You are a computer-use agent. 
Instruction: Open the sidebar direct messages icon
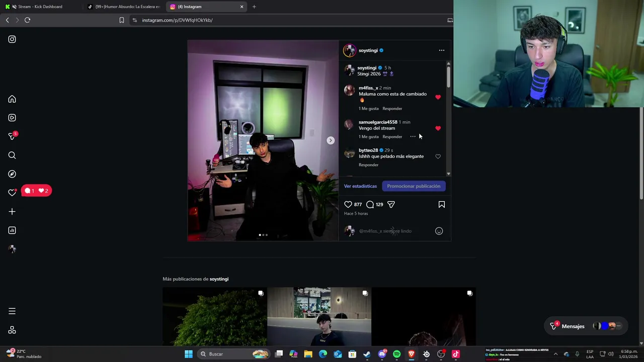point(12,136)
